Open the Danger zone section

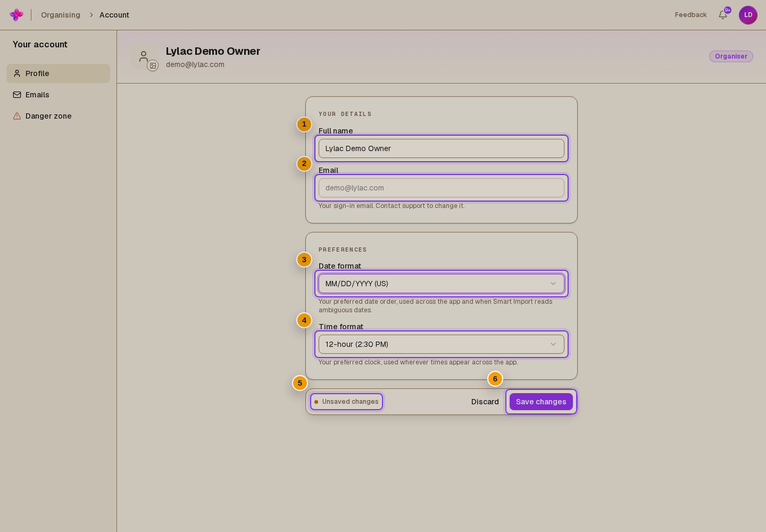coord(59,116)
